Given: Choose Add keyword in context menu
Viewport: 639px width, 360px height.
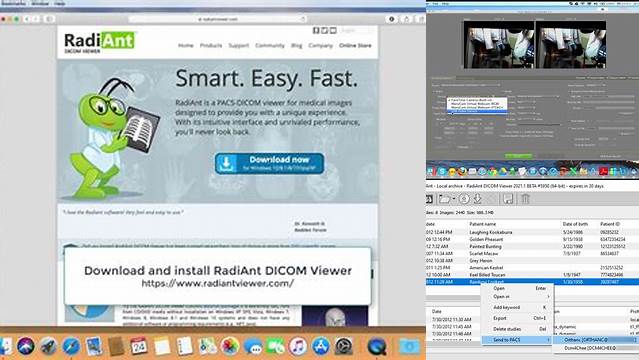Looking at the screenshot, I should pos(518,307).
